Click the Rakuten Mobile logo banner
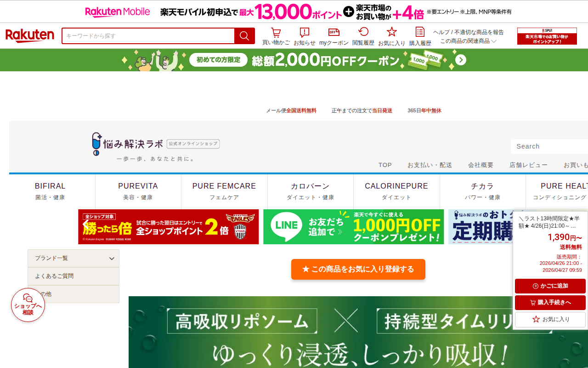This screenshot has width=588, height=368. pyautogui.click(x=118, y=12)
